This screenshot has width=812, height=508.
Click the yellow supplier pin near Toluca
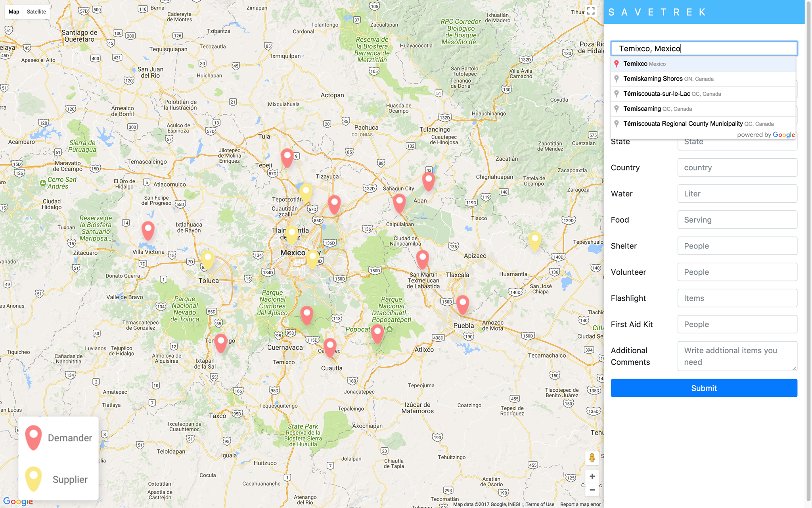pos(207,260)
